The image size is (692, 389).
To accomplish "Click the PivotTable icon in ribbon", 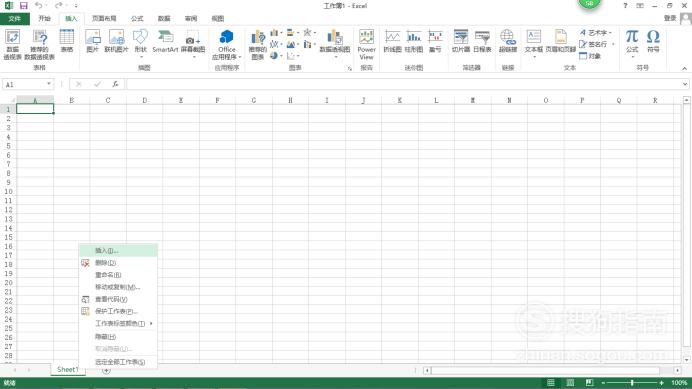I will pyautogui.click(x=12, y=44).
